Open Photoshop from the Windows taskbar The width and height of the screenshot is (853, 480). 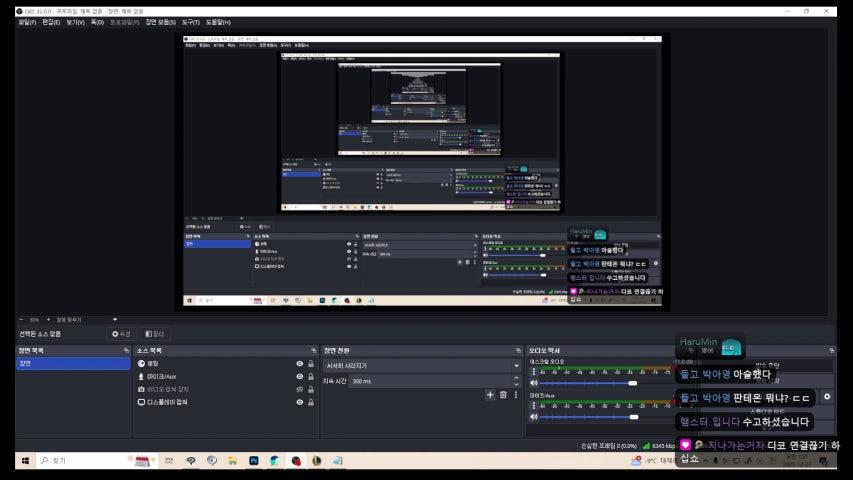coord(254,461)
